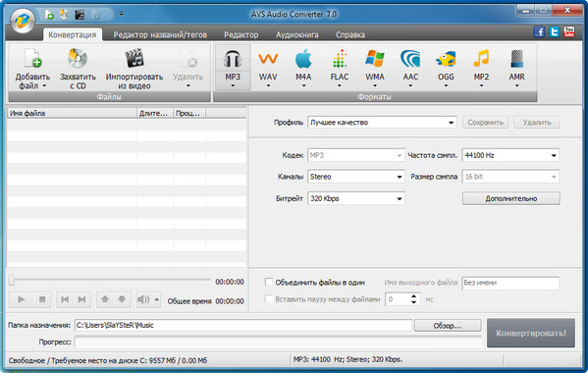Click the Длите... column header

tap(155, 113)
